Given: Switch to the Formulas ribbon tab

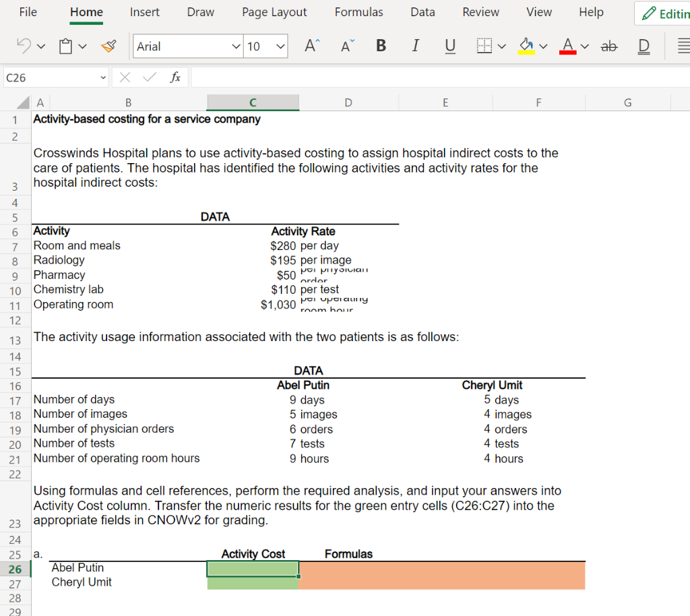Looking at the screenshot, I should 358,12.
